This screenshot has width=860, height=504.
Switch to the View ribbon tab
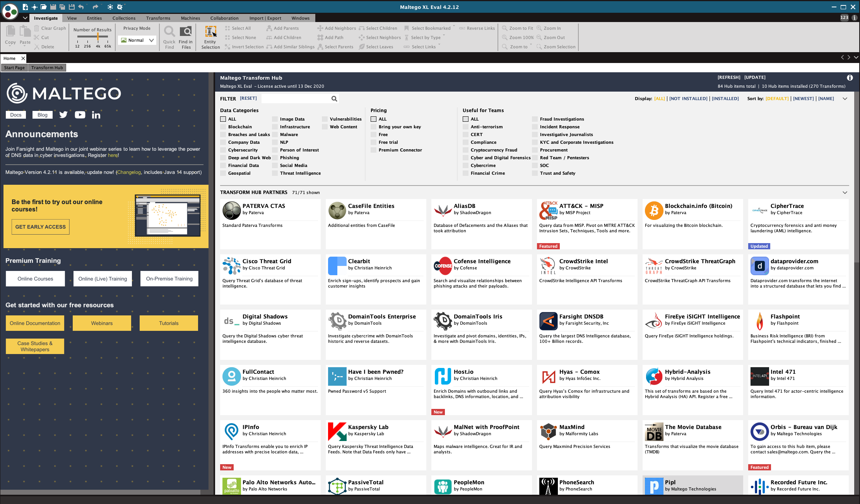click(72, 18)
